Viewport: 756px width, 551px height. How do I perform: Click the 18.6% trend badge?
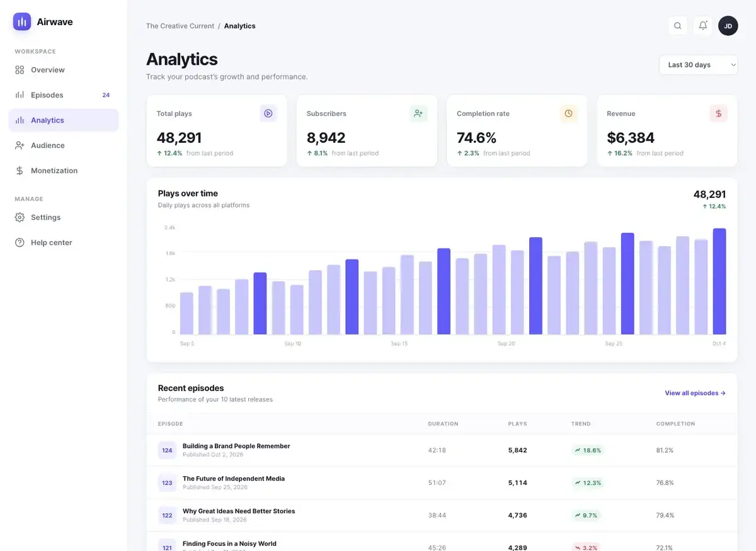588,450
